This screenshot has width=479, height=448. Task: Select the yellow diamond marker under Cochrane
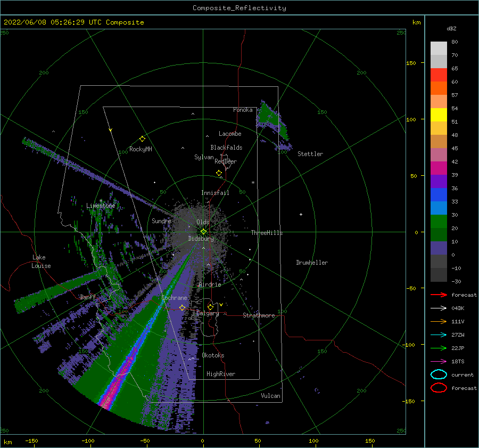(x=183, y=307)
